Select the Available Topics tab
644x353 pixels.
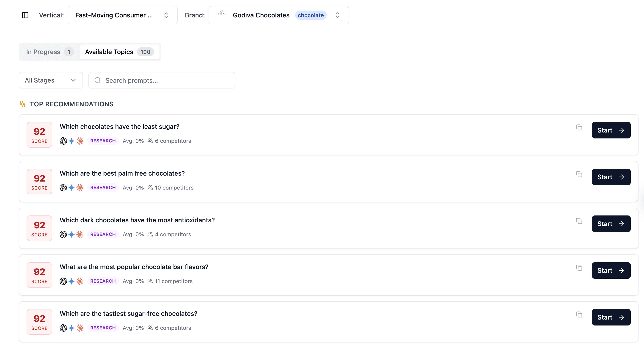(x=119, y=52)
